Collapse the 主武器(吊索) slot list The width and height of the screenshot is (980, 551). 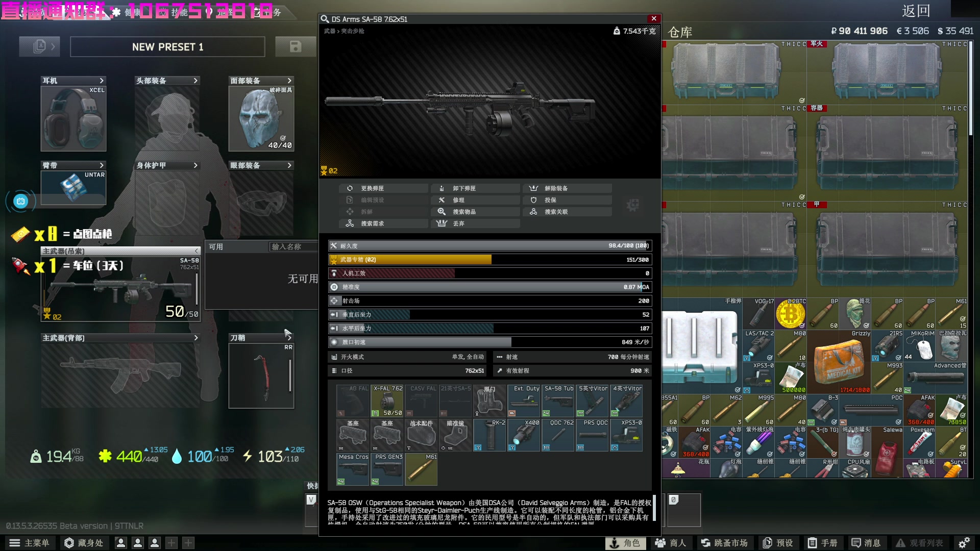coord(197,251)
